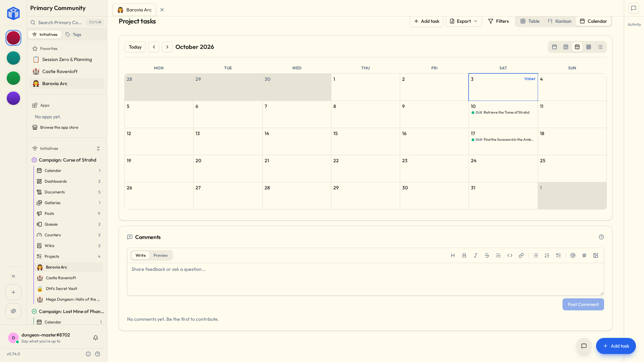Go to the next month
The width and height of the screenshot is (644, 362).
[167, 47]
